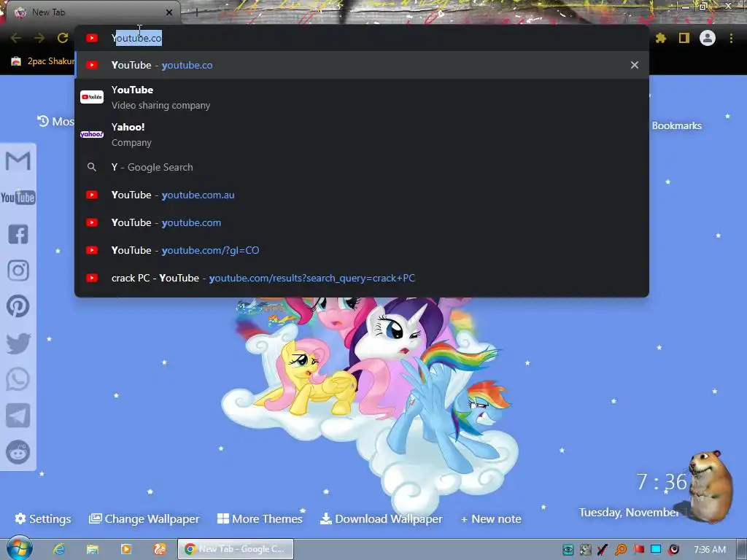Open WhatsApp from the left sidebar
747x560 pixels.
[x=18, y=379]
